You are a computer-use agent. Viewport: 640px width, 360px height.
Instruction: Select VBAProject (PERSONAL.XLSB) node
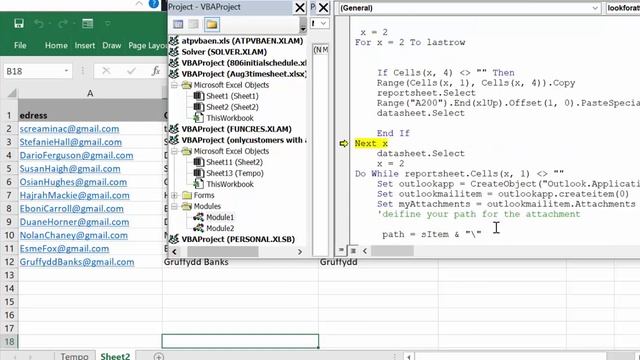(x=238, y=239)
